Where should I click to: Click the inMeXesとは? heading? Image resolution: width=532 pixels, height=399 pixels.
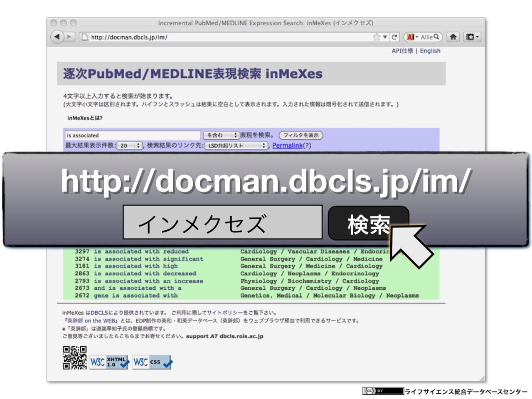coord(85,118)
